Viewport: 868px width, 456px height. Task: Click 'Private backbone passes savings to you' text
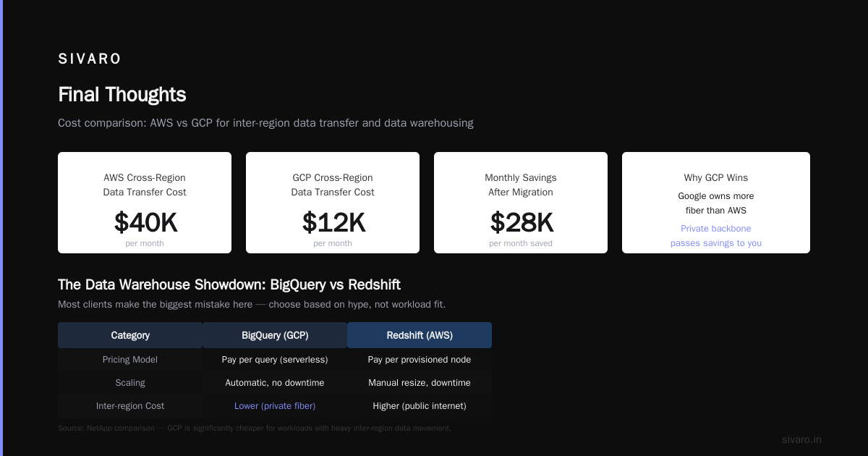[x=716, y=236]
